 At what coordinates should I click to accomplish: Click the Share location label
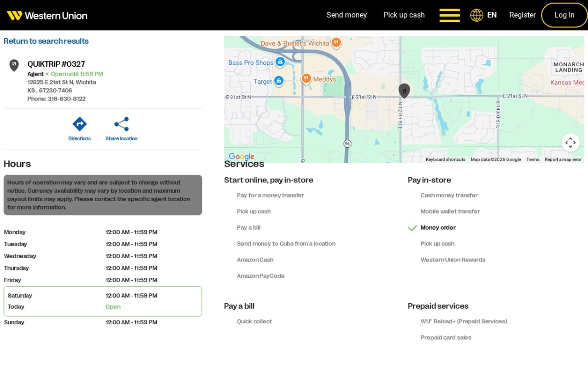(122, 139)
